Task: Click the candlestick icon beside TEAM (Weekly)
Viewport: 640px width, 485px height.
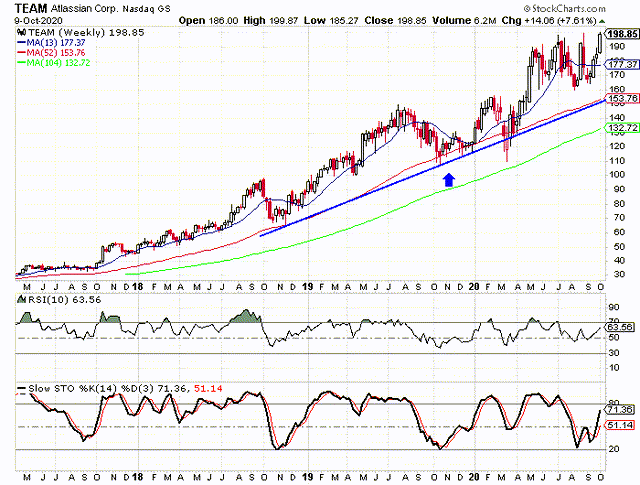Action: [22, 33]
